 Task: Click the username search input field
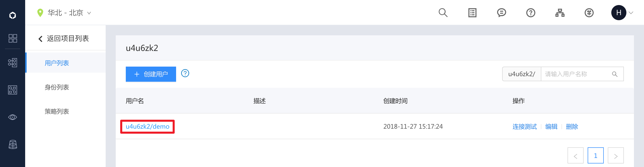[x=576, y=74]
